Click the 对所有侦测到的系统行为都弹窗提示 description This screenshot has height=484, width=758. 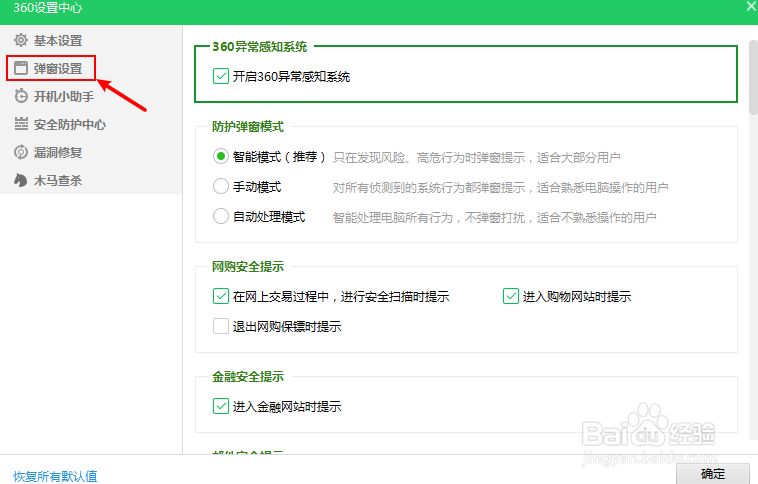coord(500,188)
